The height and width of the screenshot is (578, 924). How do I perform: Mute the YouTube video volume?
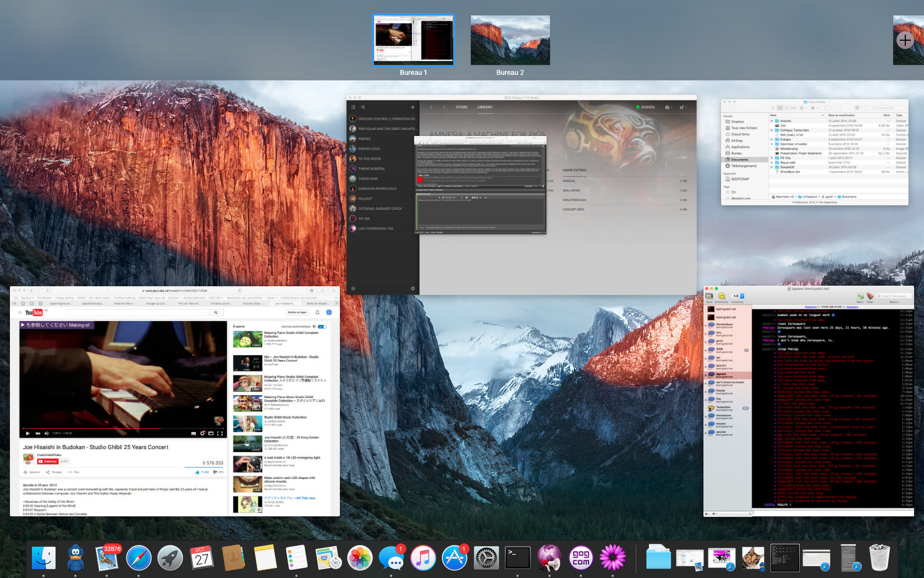46,433
